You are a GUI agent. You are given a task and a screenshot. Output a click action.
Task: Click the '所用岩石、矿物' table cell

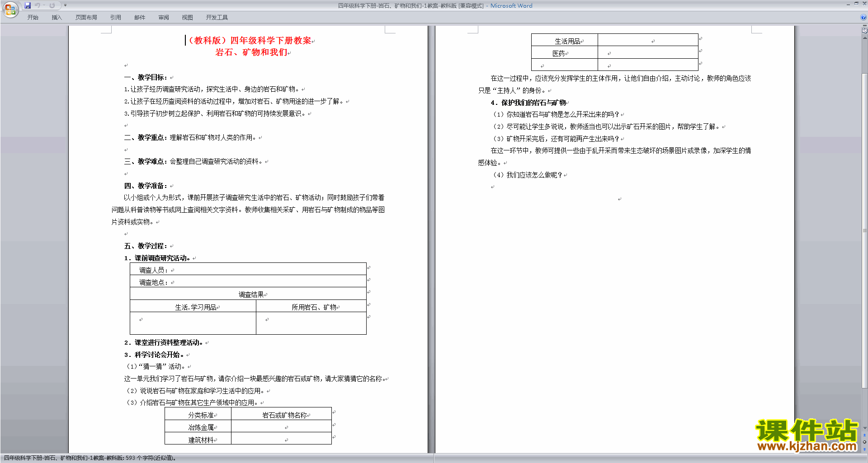(x=311, y=306)
